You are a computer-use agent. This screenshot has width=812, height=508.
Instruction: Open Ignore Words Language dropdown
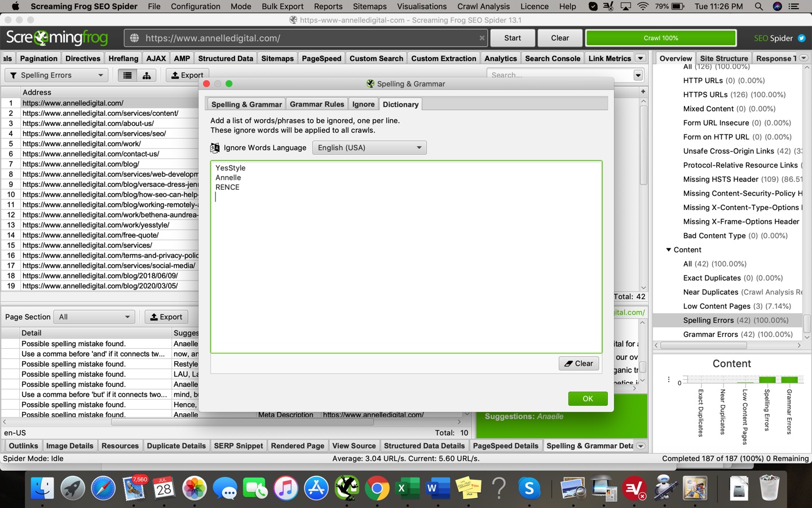click(x=369, y=148)
